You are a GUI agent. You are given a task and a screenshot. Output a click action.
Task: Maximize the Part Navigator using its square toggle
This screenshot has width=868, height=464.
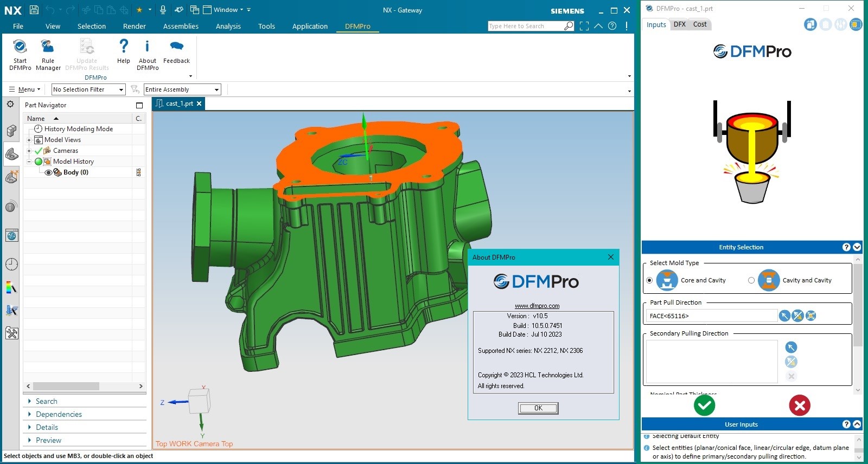click(x=139, y=105)
